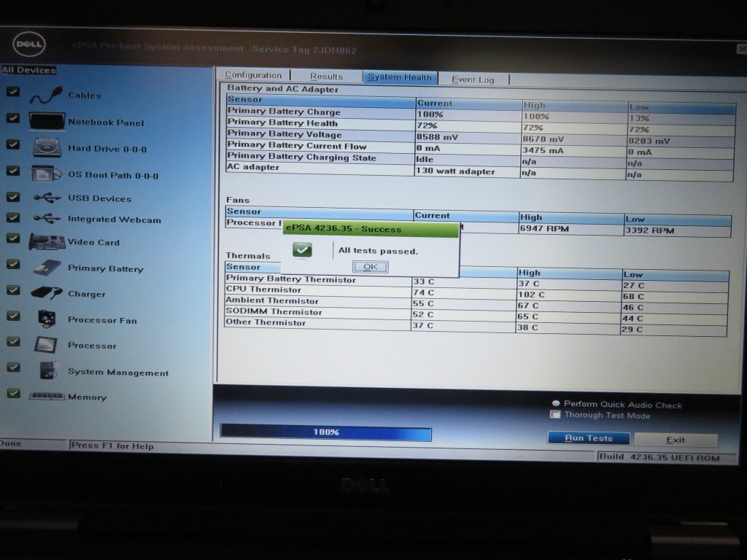Click the Hard Drive 0-0-0 icon
Viewport: 747px width, 560px height.
(x=47, y=147)
